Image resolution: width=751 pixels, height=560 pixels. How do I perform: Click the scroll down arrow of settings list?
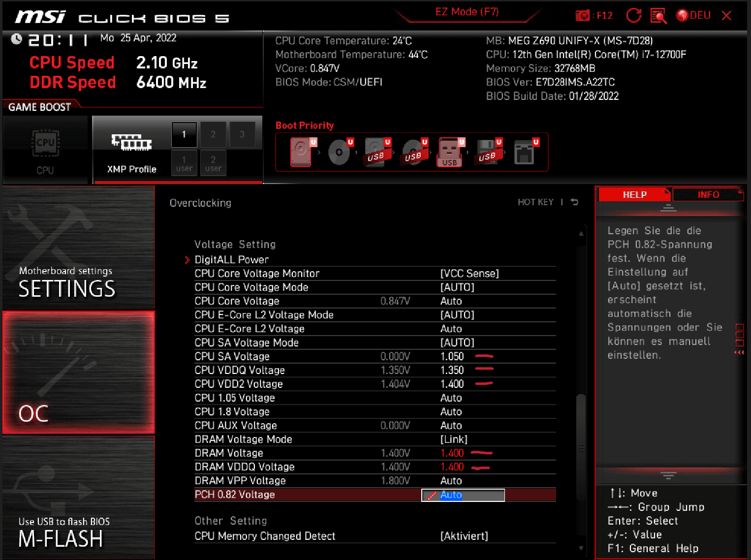click(x=581, y=548)
